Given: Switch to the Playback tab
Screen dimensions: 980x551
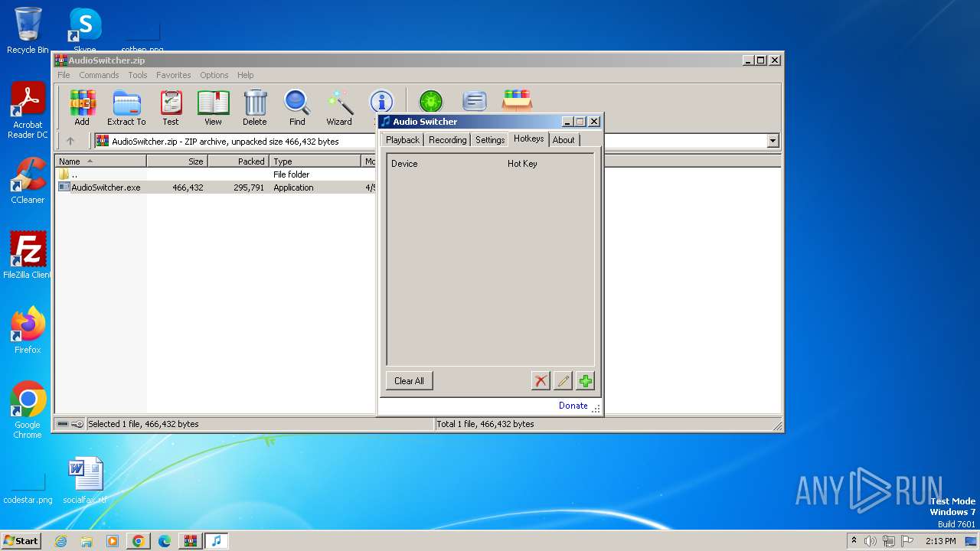Looking at the screenshot, I should click(403, 140).
